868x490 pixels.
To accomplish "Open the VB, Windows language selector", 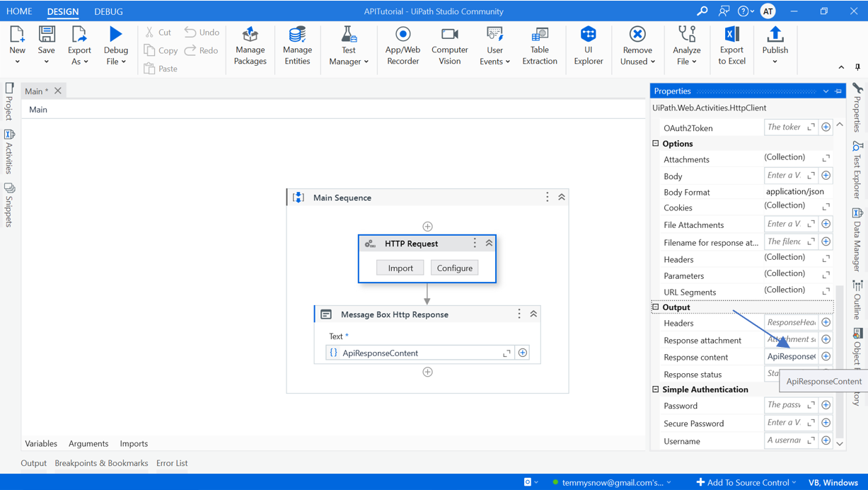I will pyautogui.click(x=833, y=482).
